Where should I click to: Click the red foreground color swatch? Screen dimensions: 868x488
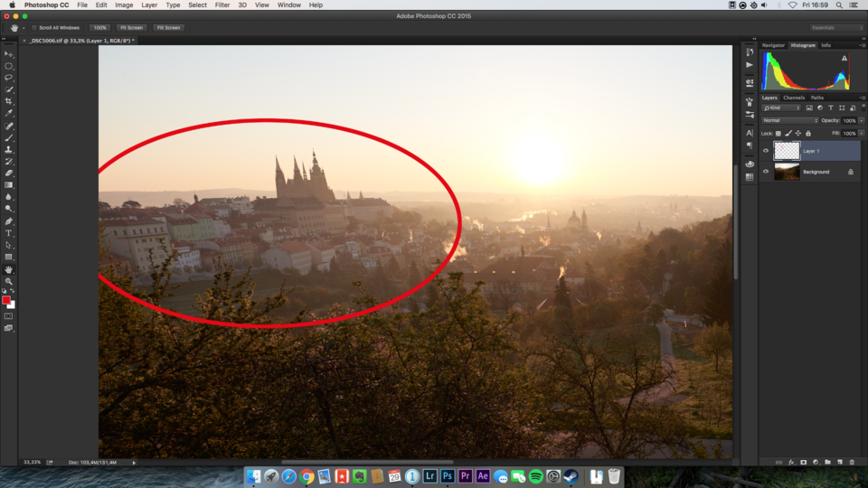pyautogui.click(x=6, y=300)
